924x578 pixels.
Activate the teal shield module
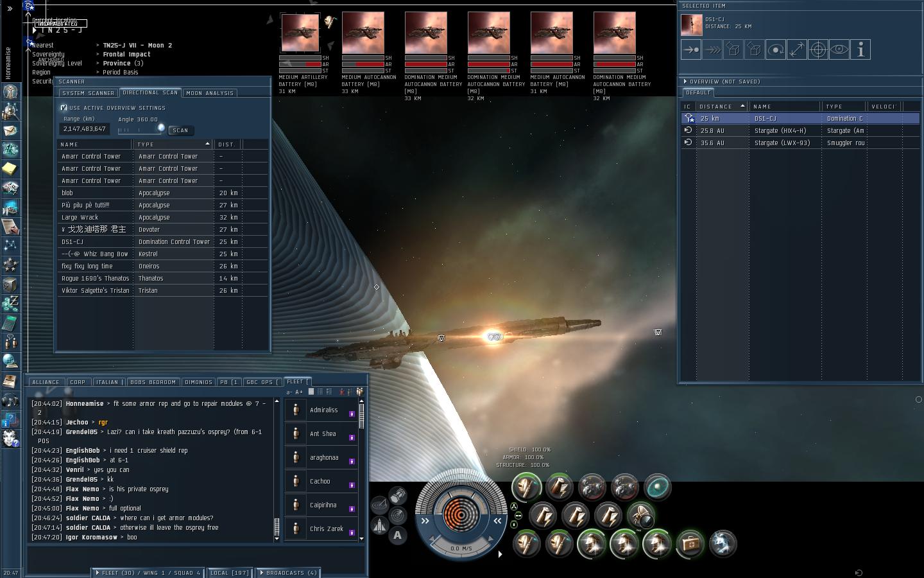657,487
